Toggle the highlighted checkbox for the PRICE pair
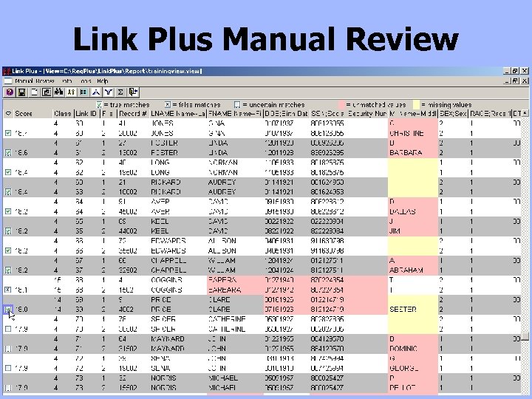This screenshot has height=399, width=532. pos(8,310)
